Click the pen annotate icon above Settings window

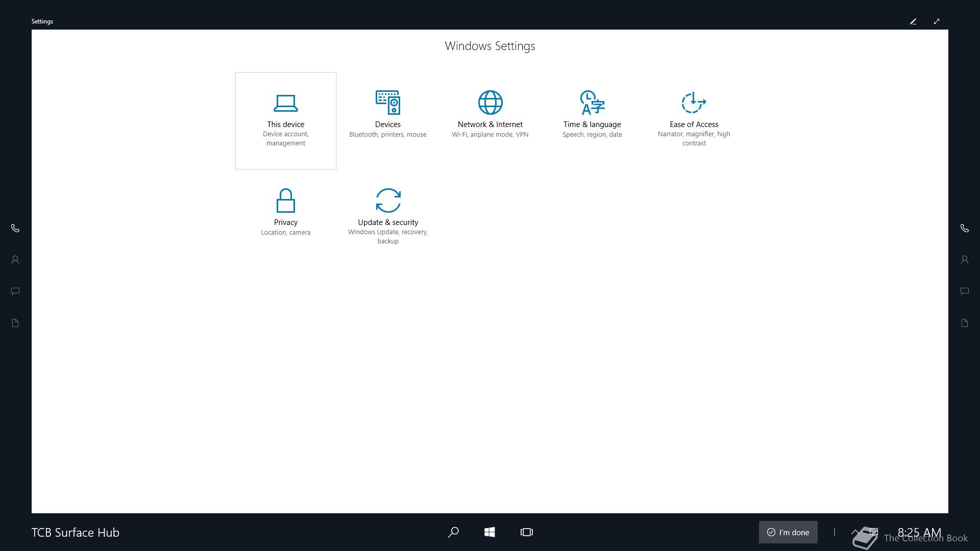coord(913,21)
